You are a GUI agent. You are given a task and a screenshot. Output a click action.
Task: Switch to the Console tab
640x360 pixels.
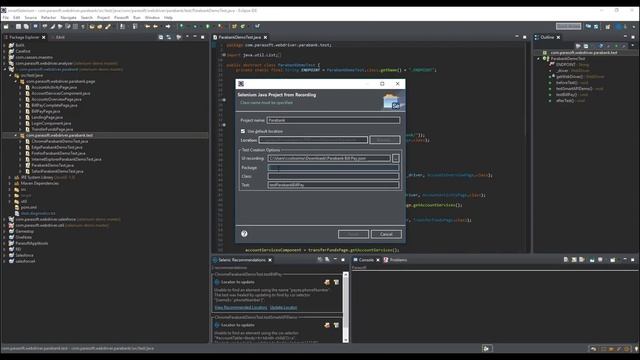pyautogui.click(x=366, y=260)
